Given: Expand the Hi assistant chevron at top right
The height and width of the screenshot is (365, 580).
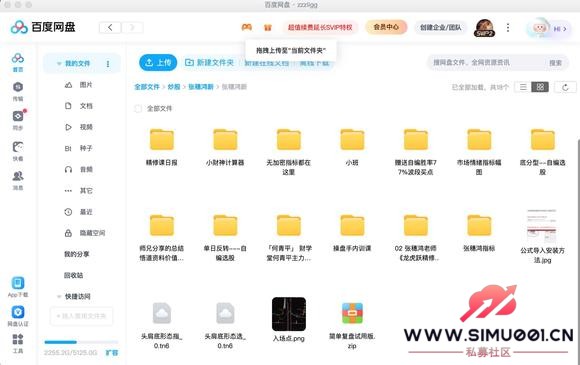Looking at the screenshot, I should 565,29.
